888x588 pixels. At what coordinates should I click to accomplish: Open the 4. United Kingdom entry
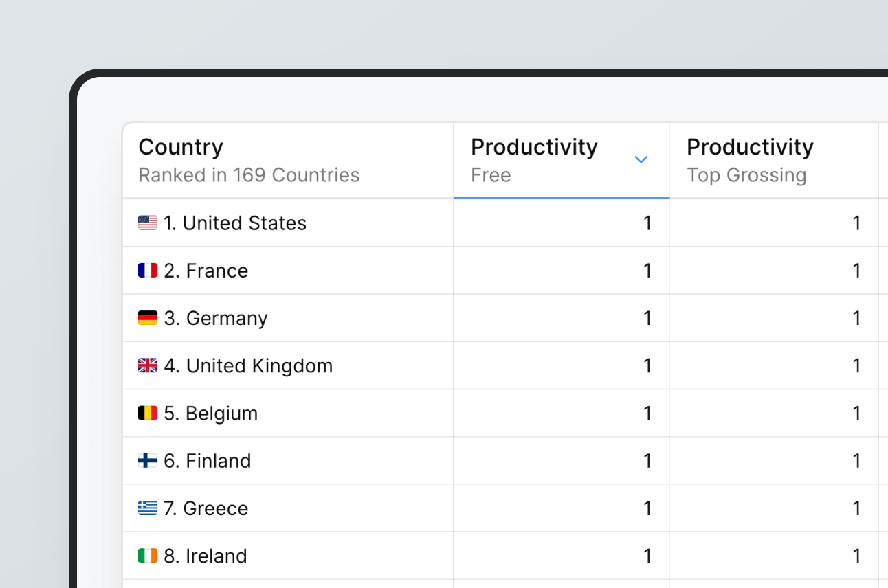(x=258, y=365)
